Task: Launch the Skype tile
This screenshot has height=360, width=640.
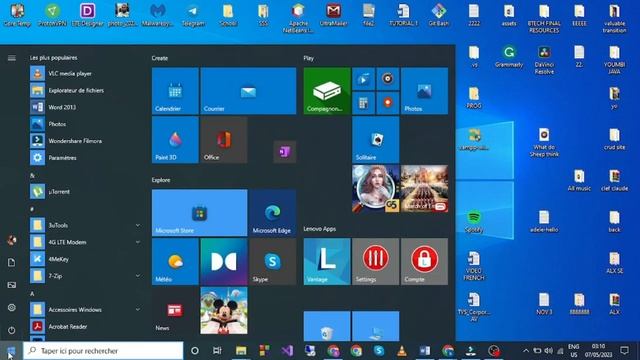Action: [x=272, y=261]
